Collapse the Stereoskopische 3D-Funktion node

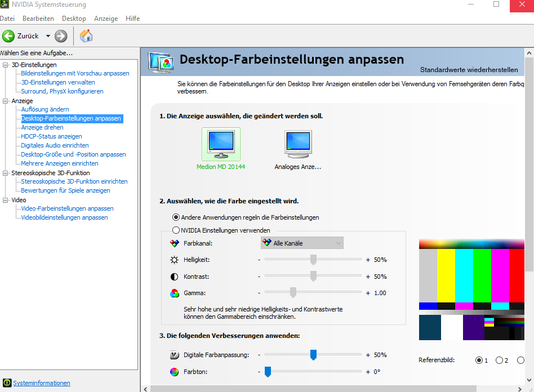click(6, 173)
